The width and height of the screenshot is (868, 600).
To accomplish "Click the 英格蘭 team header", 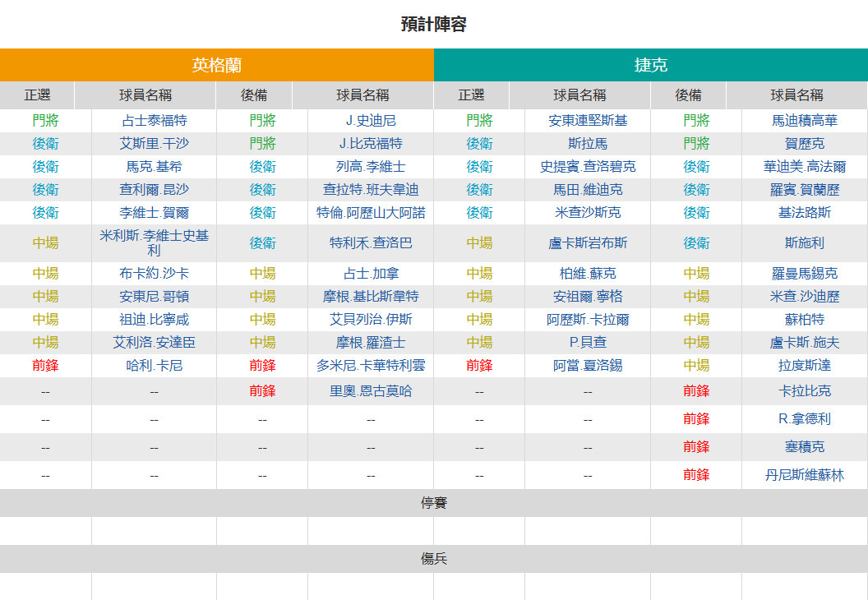I will [216, 65].
